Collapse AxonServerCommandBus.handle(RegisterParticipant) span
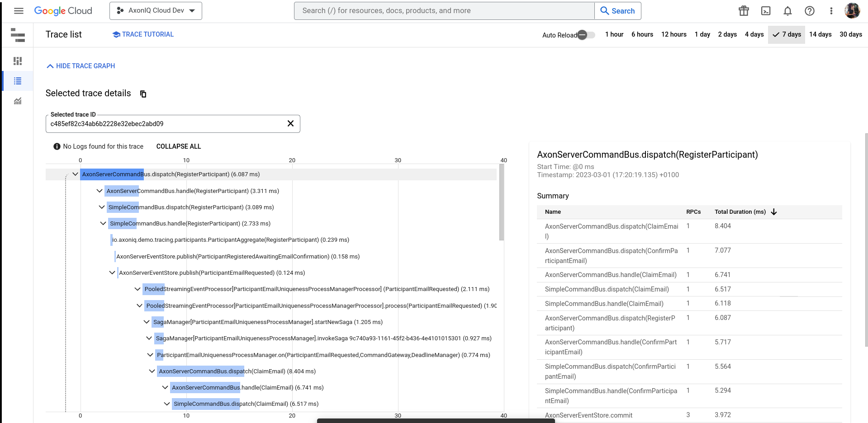The image size is (868, 423). 100,191
